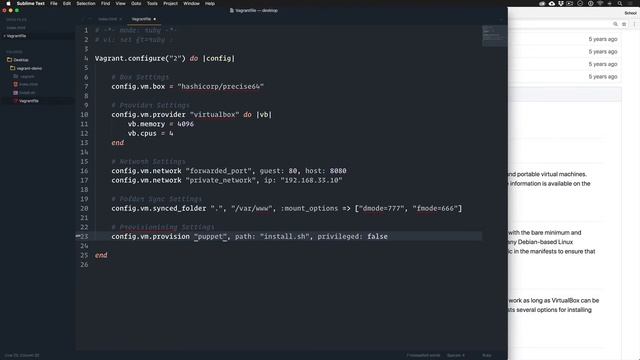Open the Tools menu
640x360 pixels.
152,3
